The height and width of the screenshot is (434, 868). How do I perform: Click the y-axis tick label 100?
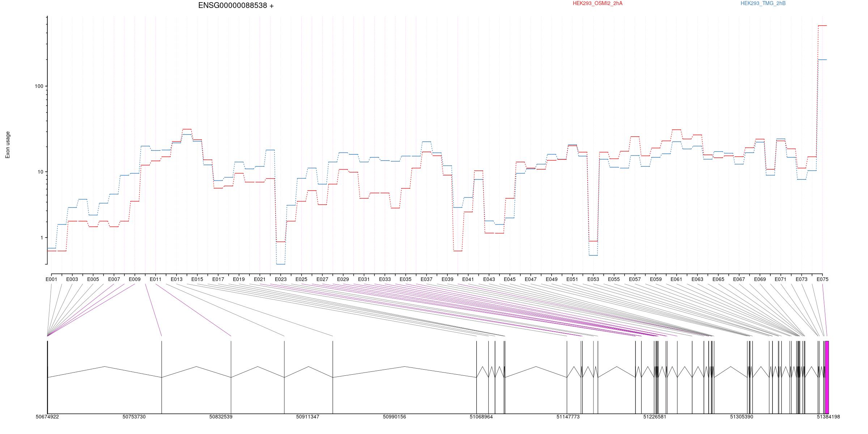39,86
